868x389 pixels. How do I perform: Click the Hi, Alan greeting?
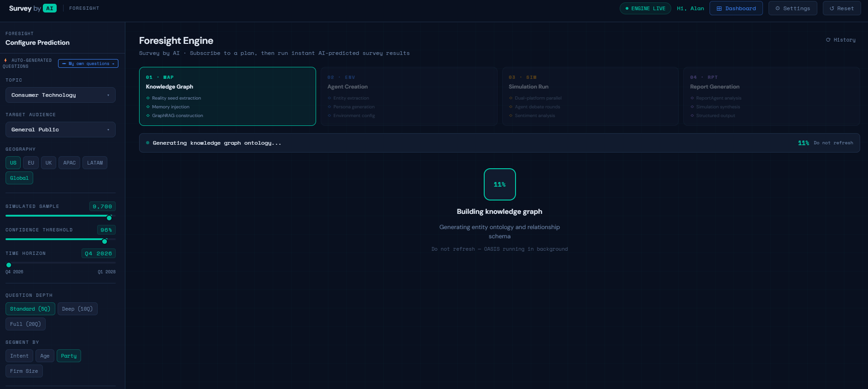tap(690, 8)
